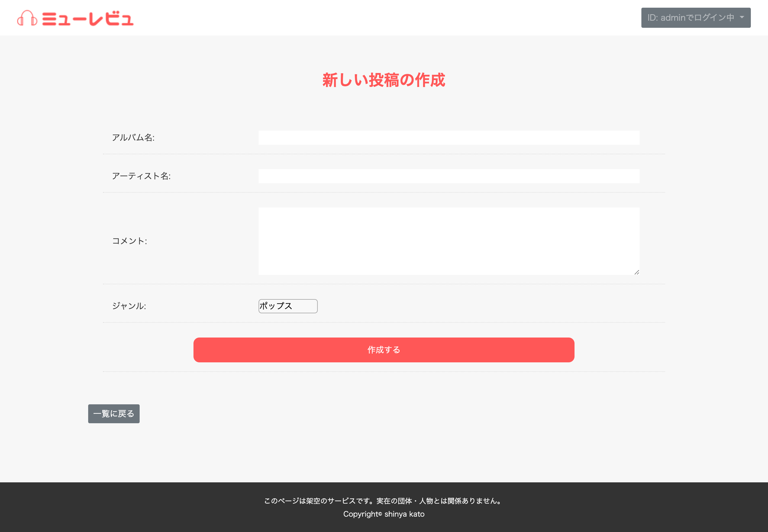This screenshot has height=532, width=768.
Task: Click the 一覧に戻る button
Action: pyautogui.click(x=114, y=414)
